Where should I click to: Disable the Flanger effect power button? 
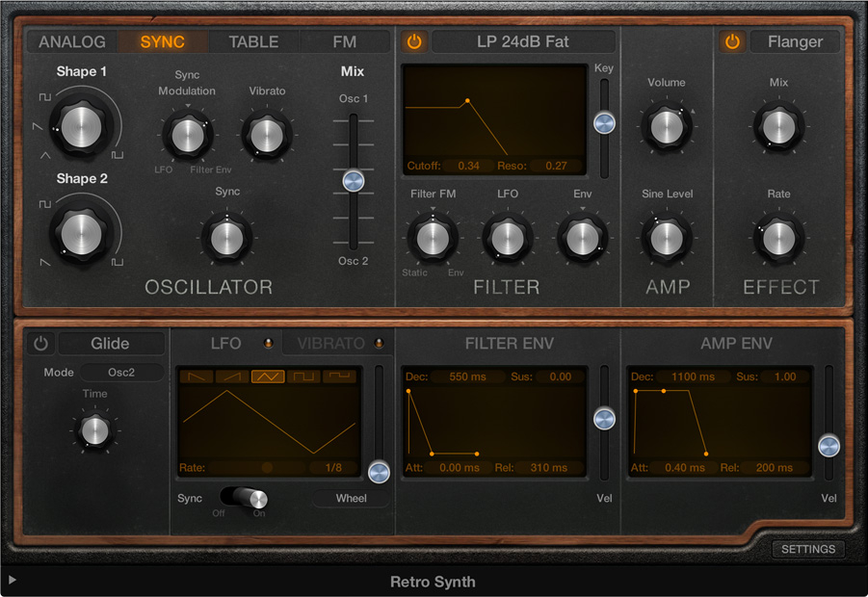[732, 41]
